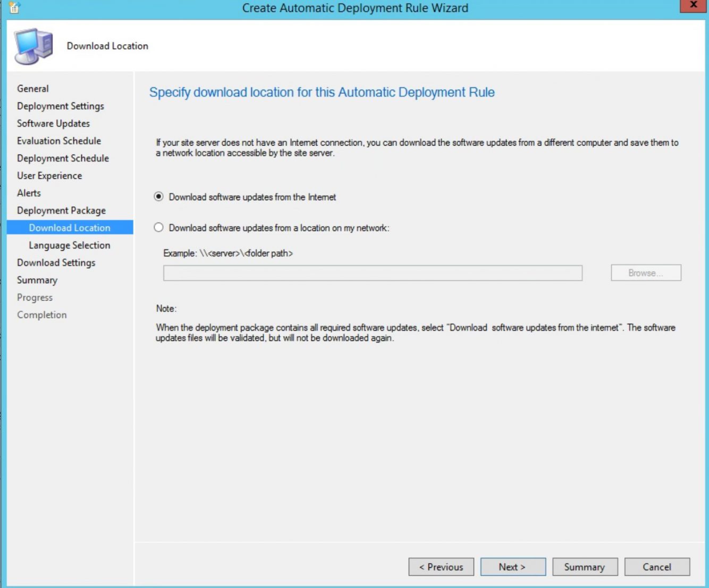Click inside the network path input field
This screenshot has width=709, height=588.
(x=372, y=272)
